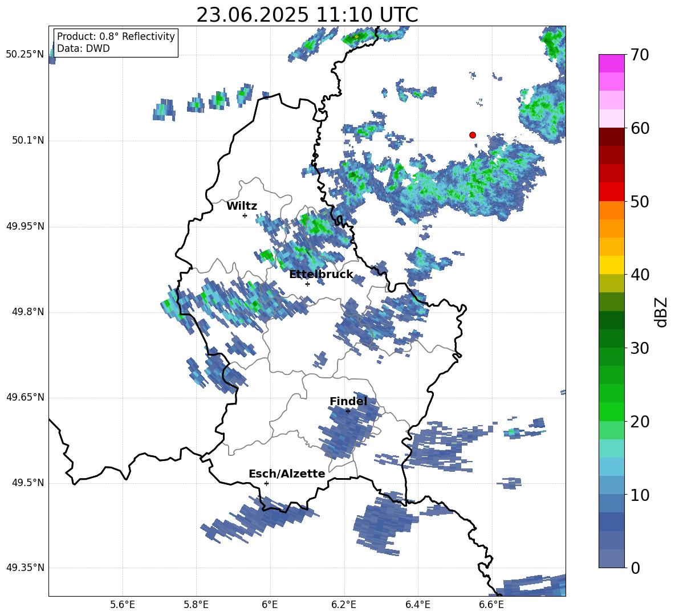
Task: Click the Ettelbruck city label
Action: (x=321, y=275)
